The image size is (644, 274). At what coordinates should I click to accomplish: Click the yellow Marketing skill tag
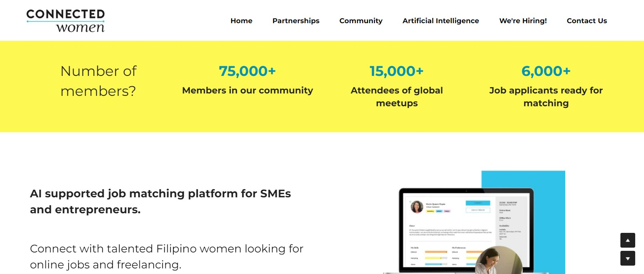430,211
